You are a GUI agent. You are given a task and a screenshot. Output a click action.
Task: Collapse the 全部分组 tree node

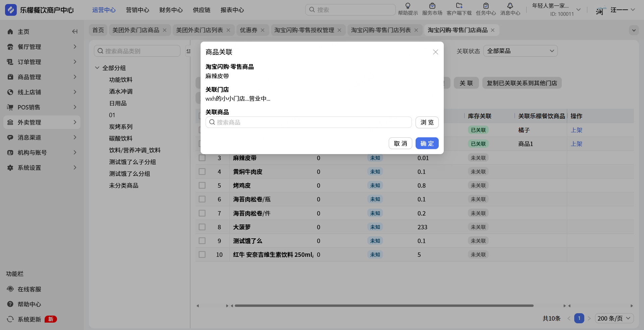97,68
